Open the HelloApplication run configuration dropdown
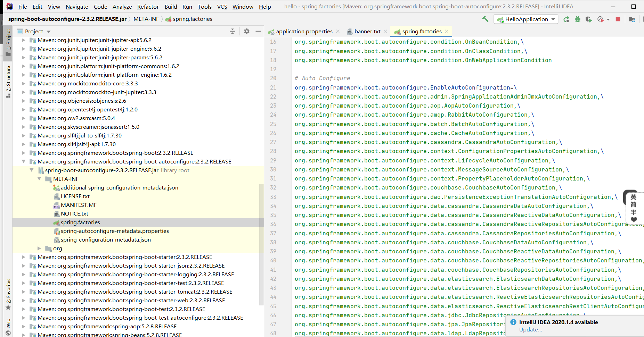Screen dimensions: 644x337 click(x=526, y=19)
